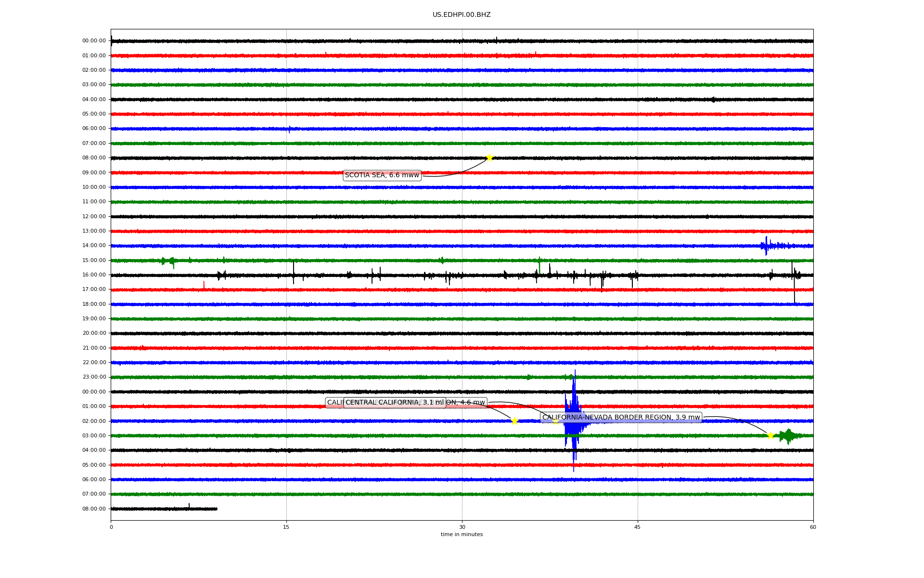Click the yellow star near 34 minutes on blue trace
This screenshot has width=924, height=578.
coord(514,421)
